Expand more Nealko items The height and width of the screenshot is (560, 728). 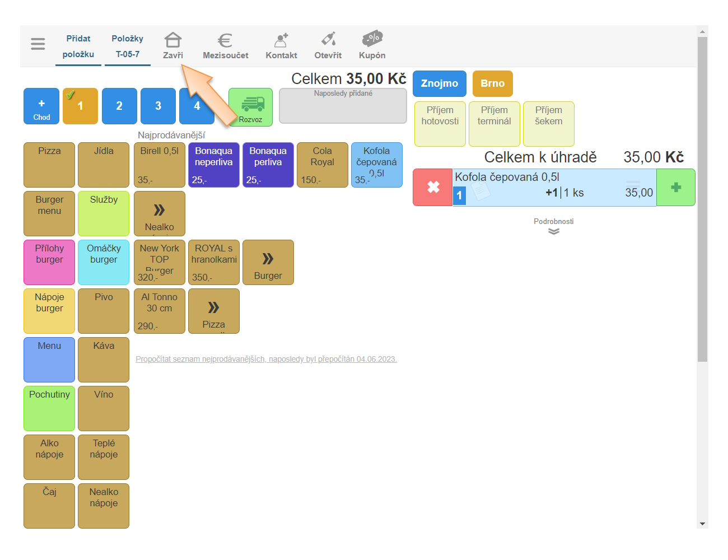[x=159, y=213]
